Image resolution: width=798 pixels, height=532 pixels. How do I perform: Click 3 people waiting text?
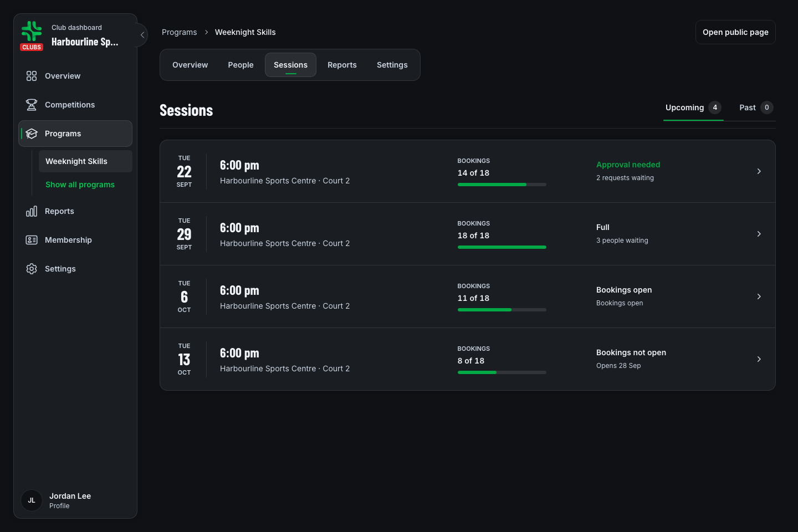(x=622, y=241)
